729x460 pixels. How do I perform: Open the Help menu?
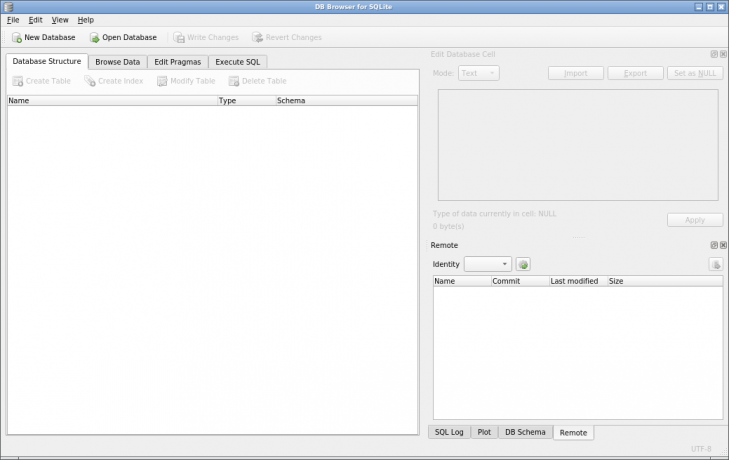click(86, 20)
